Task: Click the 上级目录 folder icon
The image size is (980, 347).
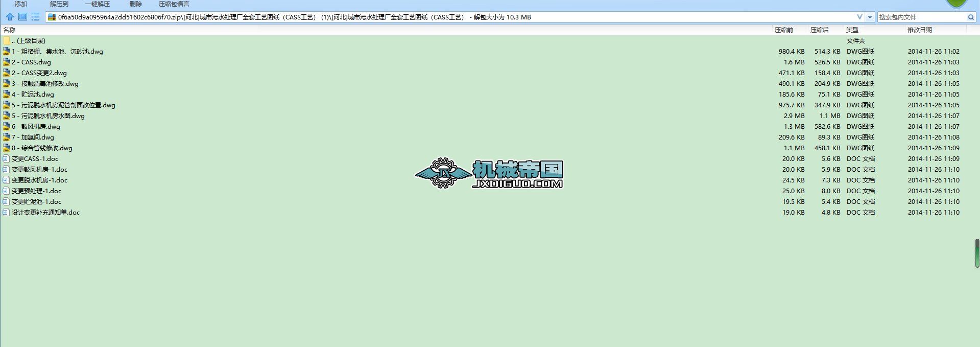Action: (x=6, y=40)
